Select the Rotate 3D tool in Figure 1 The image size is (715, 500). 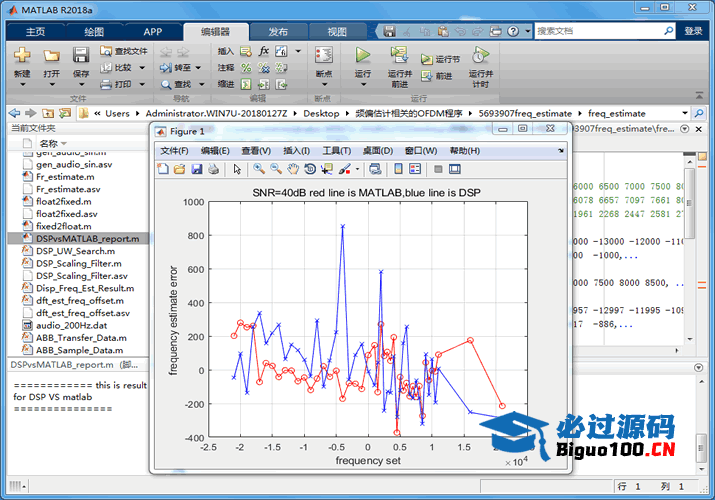(310, 169)
